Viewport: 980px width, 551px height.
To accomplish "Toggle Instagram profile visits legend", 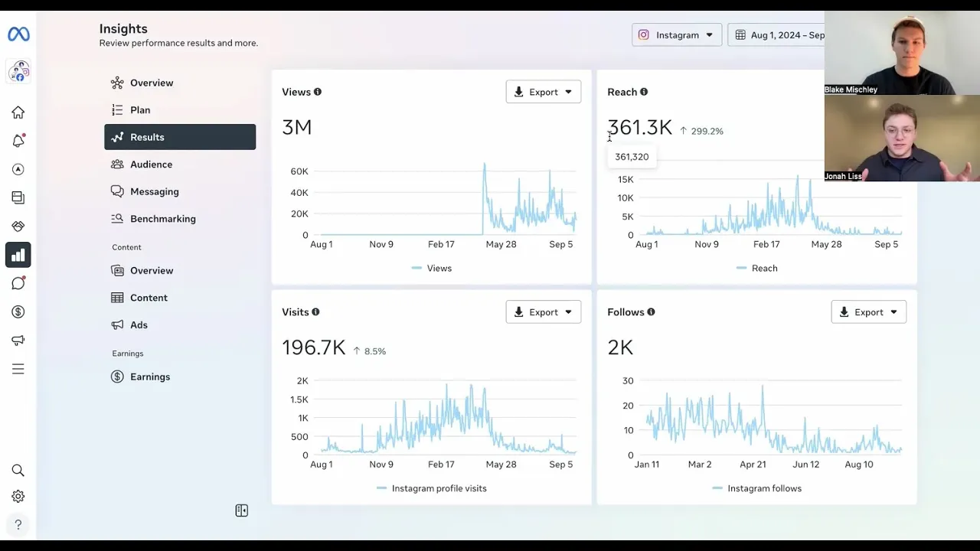I will 432,488.
